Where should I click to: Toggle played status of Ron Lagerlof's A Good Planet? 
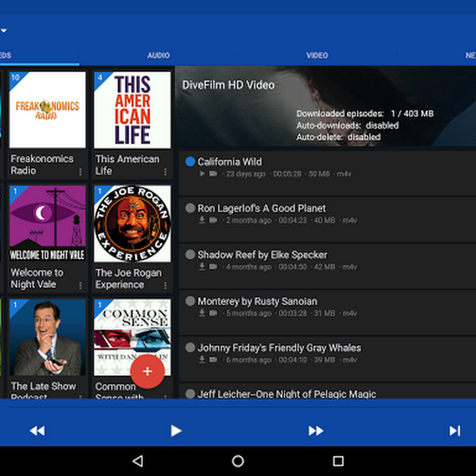click(190, 208)
